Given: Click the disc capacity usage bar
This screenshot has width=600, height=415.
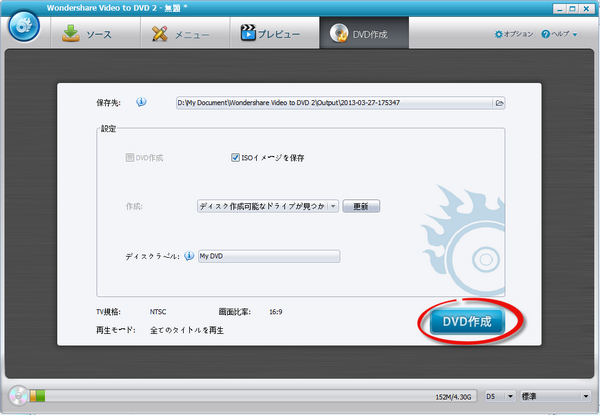Looking at the screenshot, I should pos(253,396).
